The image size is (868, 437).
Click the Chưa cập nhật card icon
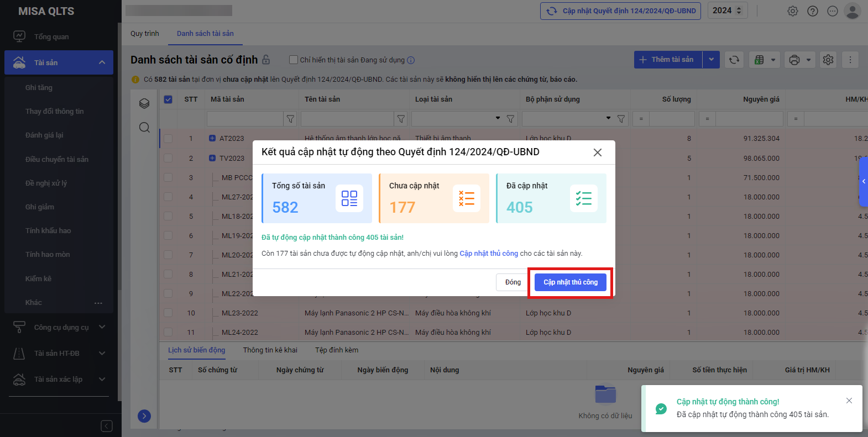point(467,198)
